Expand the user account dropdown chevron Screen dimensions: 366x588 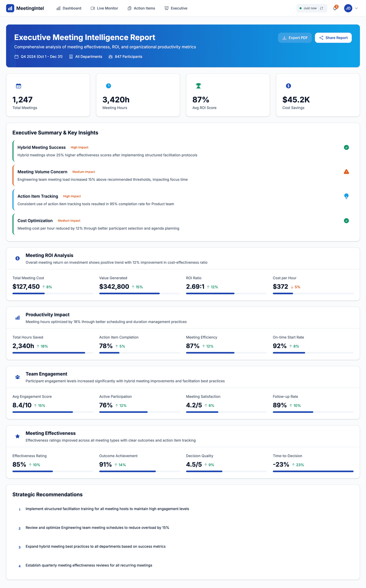[x=356, y=8]
